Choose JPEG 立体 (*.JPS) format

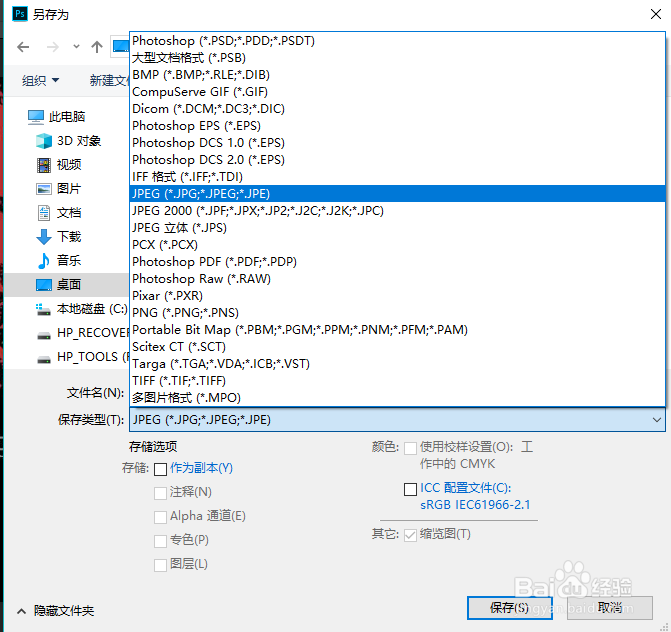pyautogui.click(x=397, y=228)
